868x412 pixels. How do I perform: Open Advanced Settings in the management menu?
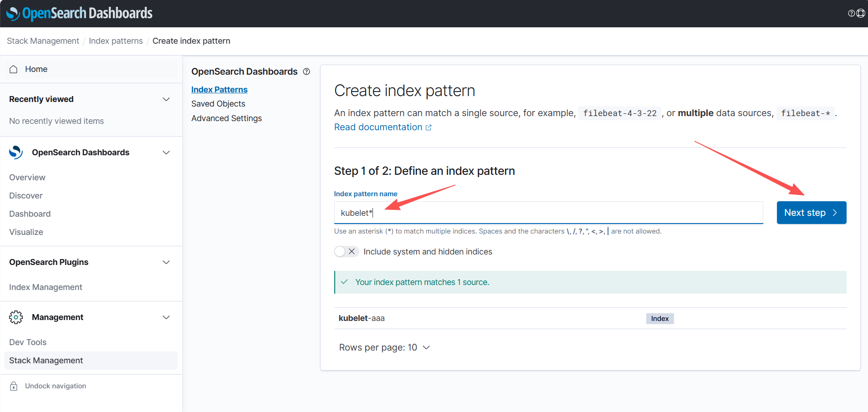(226, 118)
